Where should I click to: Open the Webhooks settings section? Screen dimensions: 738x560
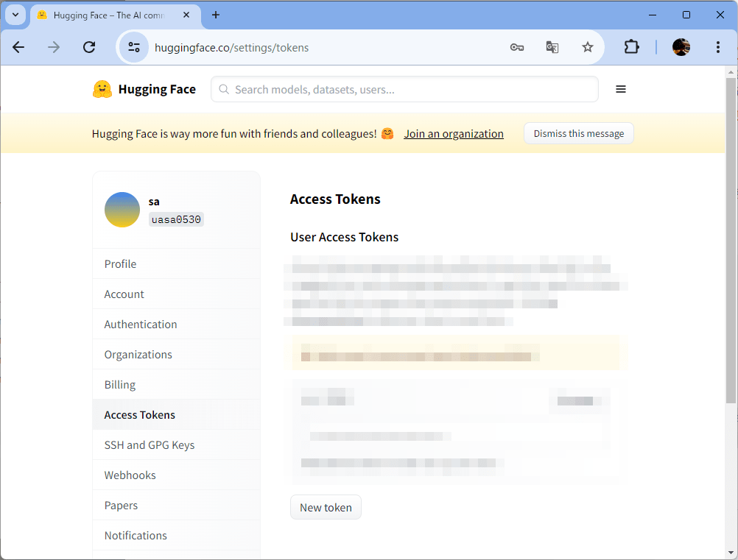coord(176,475)
